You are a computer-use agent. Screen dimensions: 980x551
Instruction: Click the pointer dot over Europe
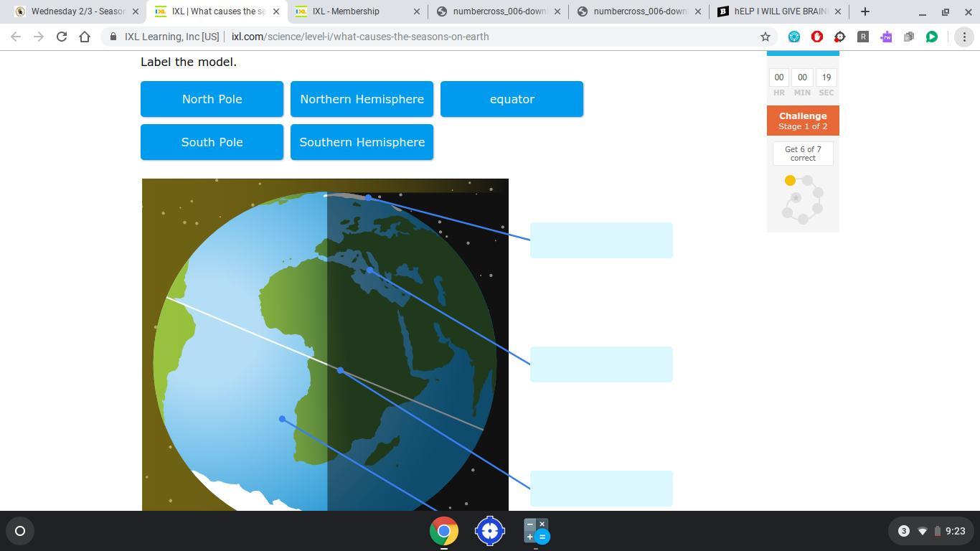point(369,270)
